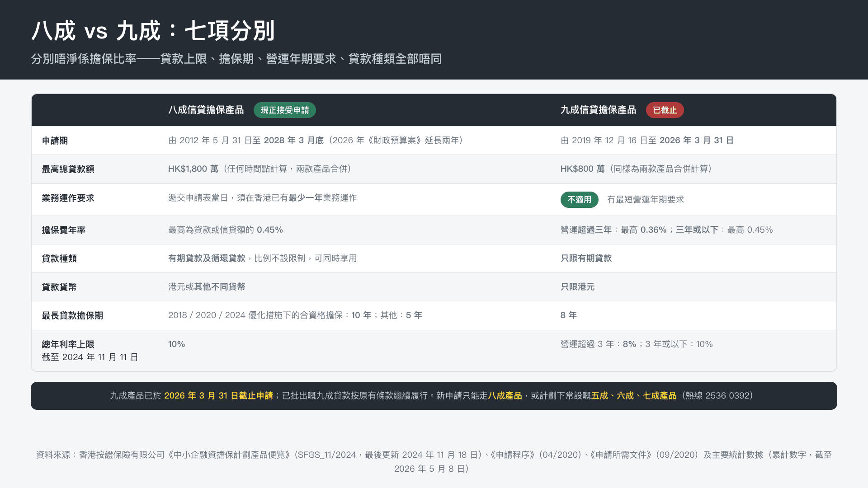The width and height of the screenshot is (868, 488).
Task: Click the cell ending 2026 年 3 月 31 日
Action: tap(647, 141)
